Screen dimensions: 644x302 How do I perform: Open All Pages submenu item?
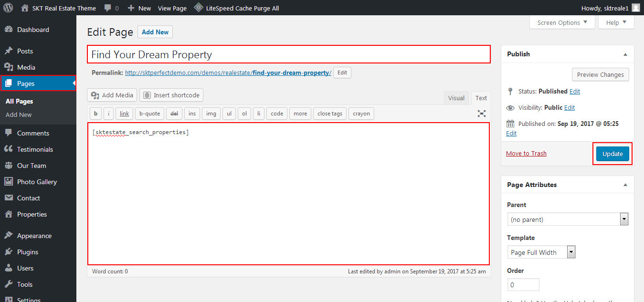19,101
